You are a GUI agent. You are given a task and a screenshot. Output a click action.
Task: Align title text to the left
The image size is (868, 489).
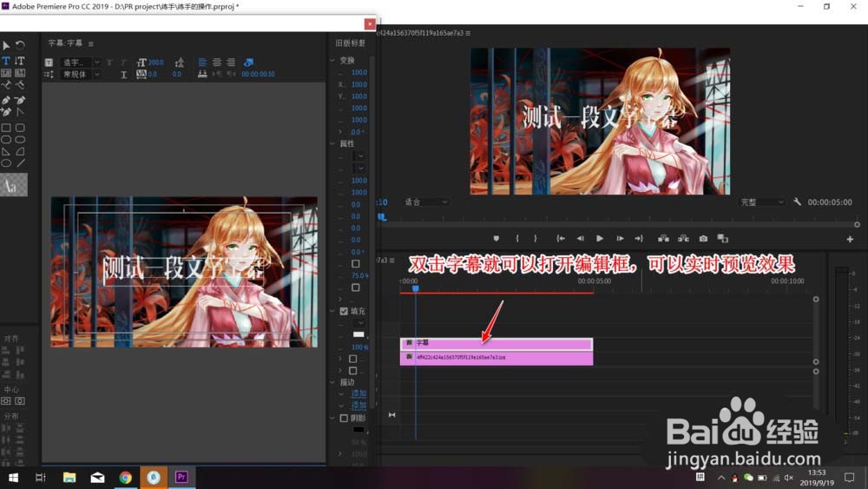[202, 63]
